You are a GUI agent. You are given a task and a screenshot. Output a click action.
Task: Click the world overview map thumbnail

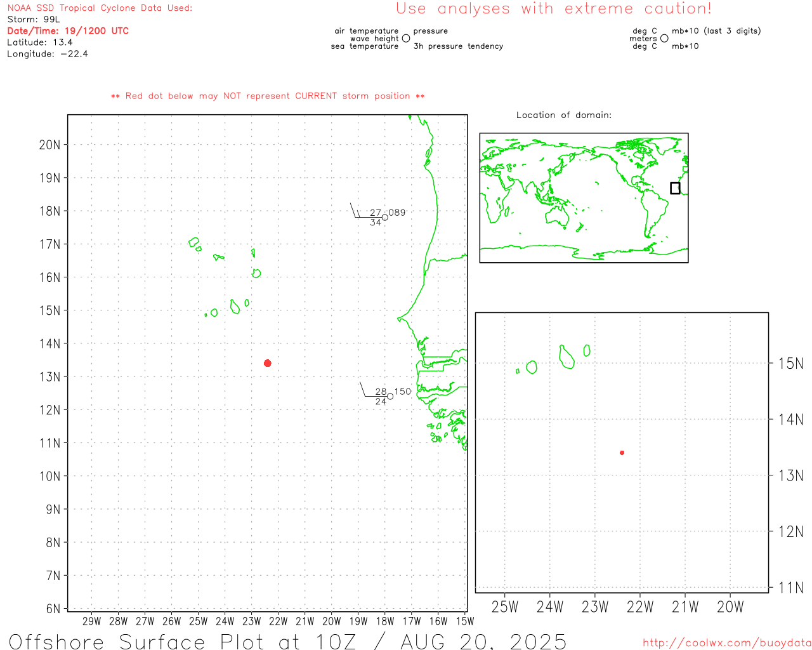coord(584,198)
